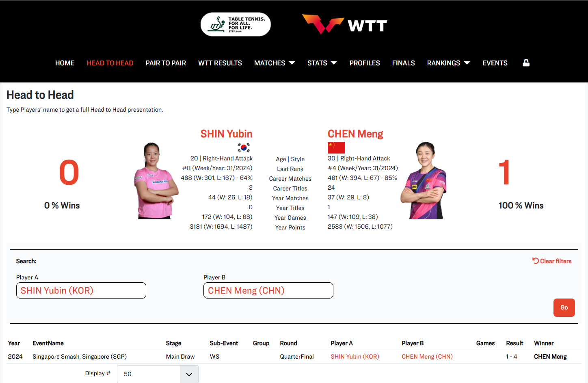Click the Group column header
Viewport: 588px width, 383px height.
261,343
